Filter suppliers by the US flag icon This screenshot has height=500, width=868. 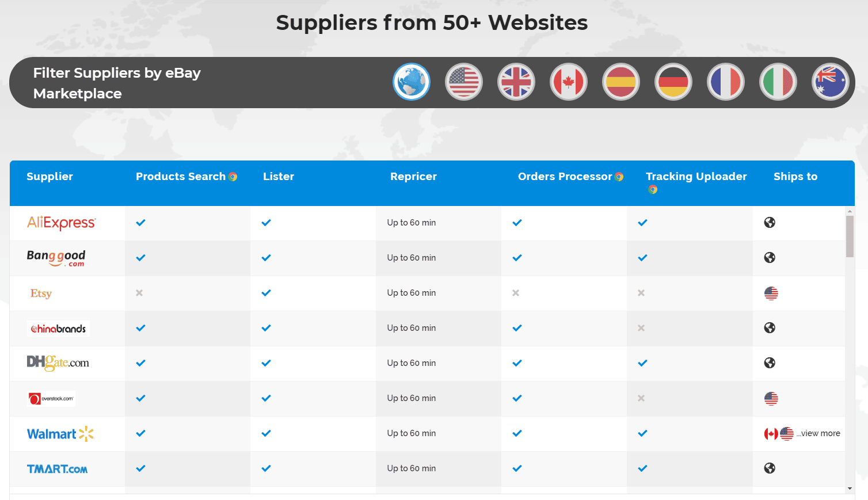(x=463, y=82)
